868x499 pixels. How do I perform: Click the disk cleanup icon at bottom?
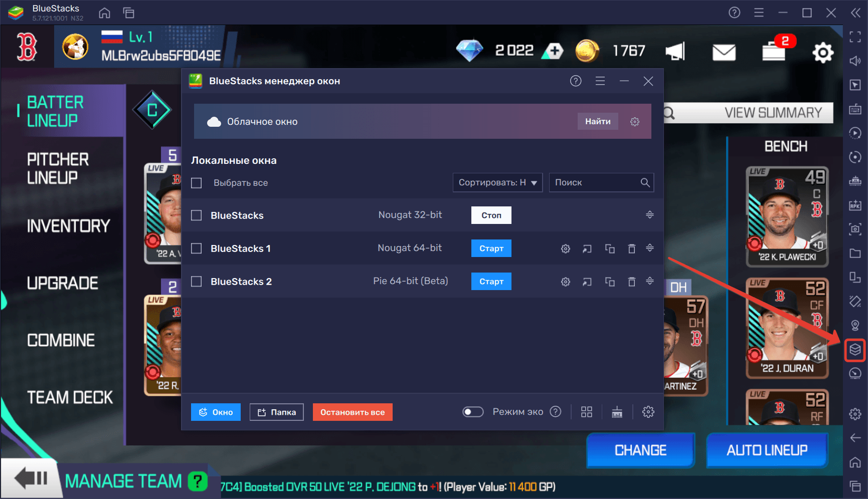[617, 412]
